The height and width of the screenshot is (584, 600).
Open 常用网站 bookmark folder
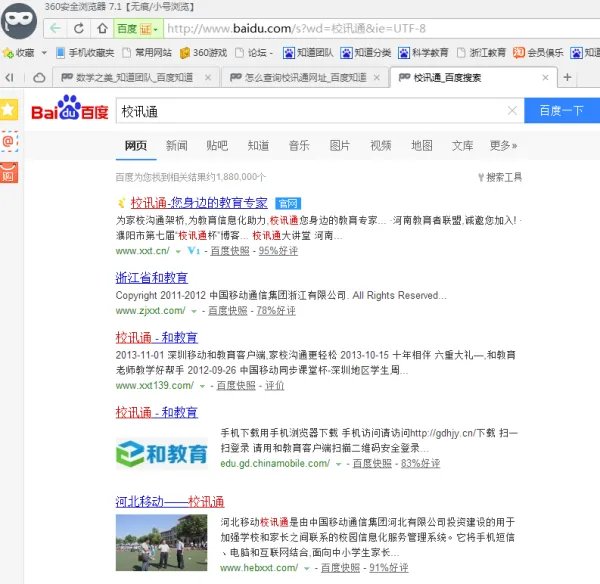tap(147, 52)
